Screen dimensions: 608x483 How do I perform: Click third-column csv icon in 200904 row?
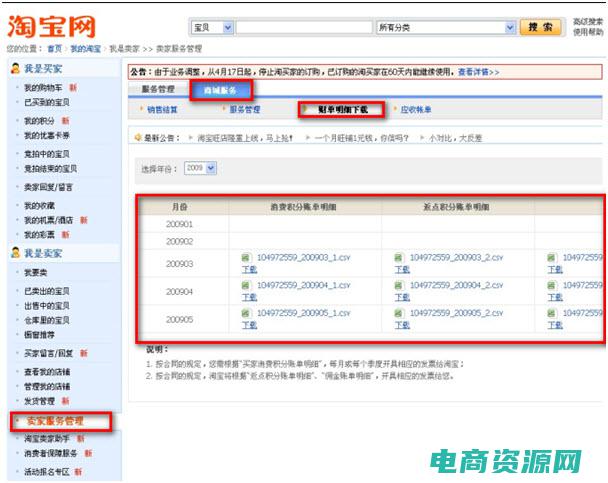click(551, 285)
